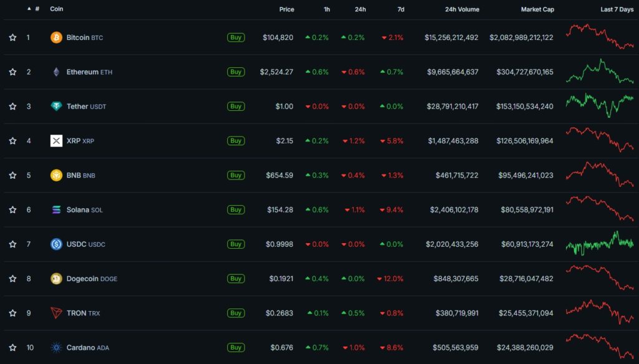Click the TRON TRX coin logo
The image size is (639, 364).
coord(57,313)
